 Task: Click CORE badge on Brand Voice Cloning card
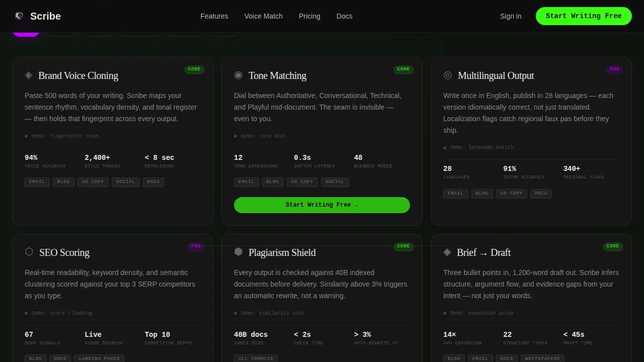pyautogui.click(x=194, y=69)
